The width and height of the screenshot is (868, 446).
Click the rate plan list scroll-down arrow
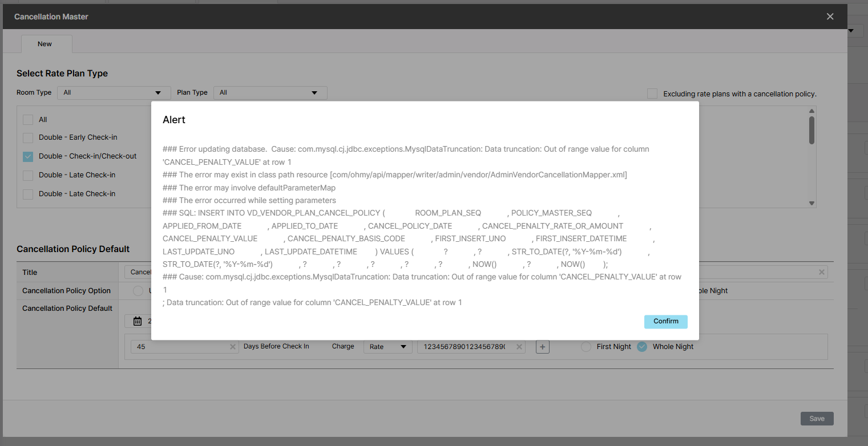coord(812,203)
